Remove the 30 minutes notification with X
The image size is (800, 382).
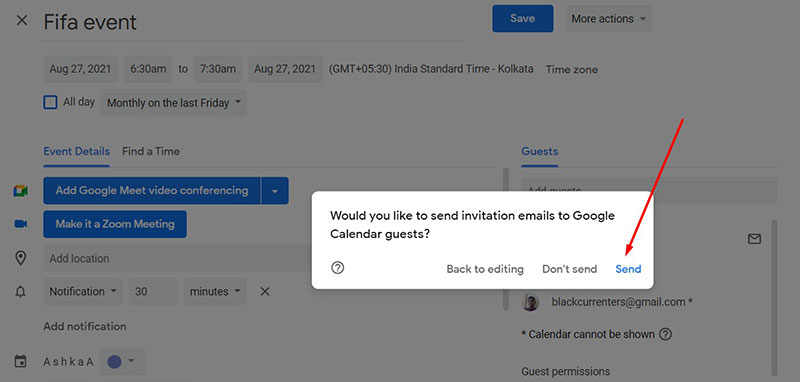click(265, 292)
